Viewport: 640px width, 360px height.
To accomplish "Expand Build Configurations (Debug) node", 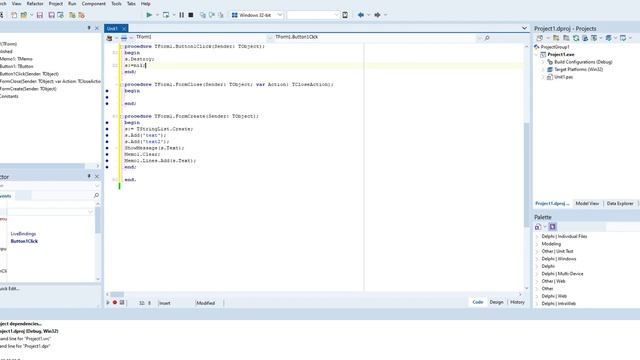I will click(543, 62).
